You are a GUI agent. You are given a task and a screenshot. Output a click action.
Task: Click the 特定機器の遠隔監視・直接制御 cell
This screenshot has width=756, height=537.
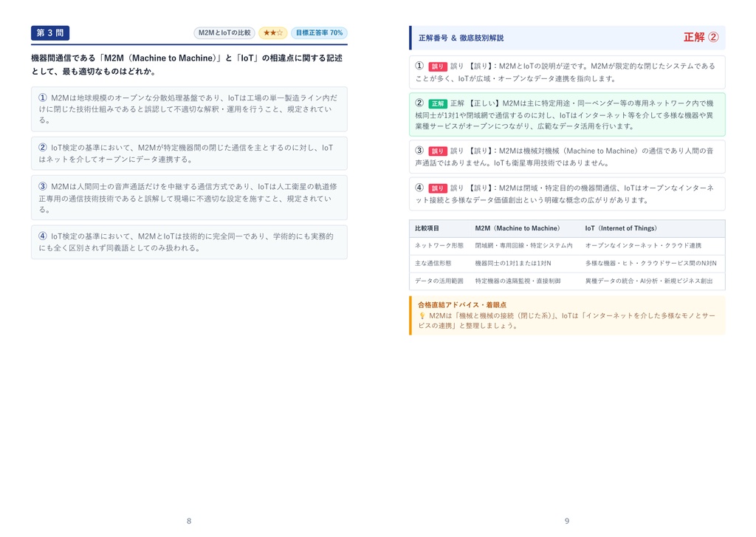tap(518, 281)
